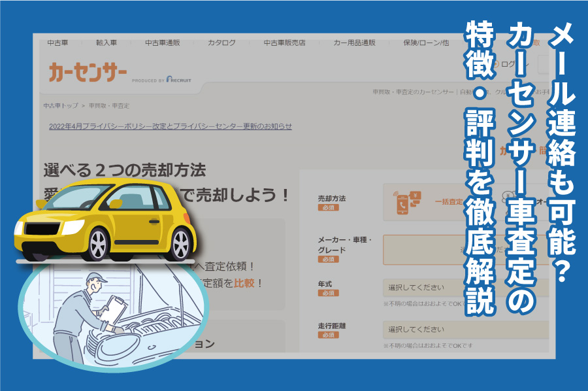
Task: Click the 必須 badge under 年式
Action: click(x=328, y=293)
